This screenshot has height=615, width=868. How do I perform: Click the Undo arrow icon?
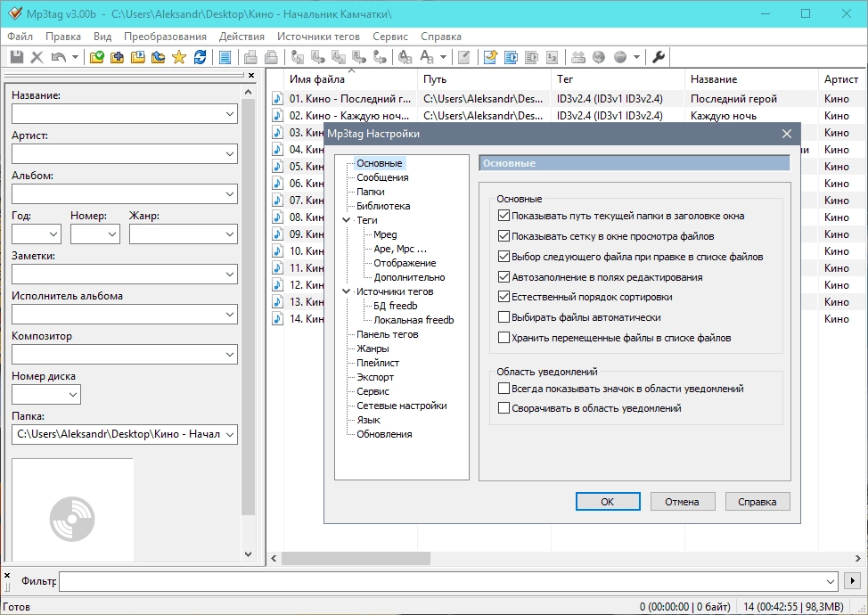[x=58, y=57]
